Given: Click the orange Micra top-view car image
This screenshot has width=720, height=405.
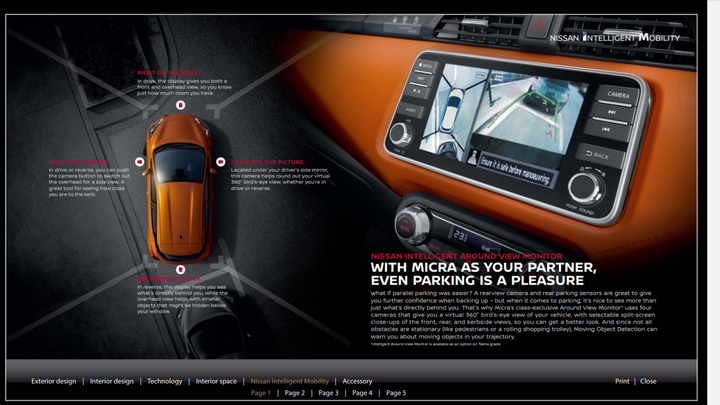Looking at the screenshot, I should click(x=180, y=188).
